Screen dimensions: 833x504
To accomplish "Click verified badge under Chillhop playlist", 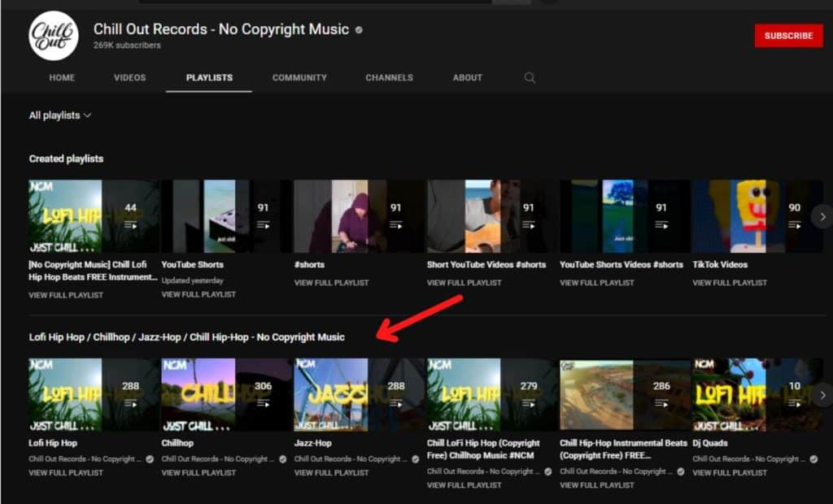I will 282,458.
